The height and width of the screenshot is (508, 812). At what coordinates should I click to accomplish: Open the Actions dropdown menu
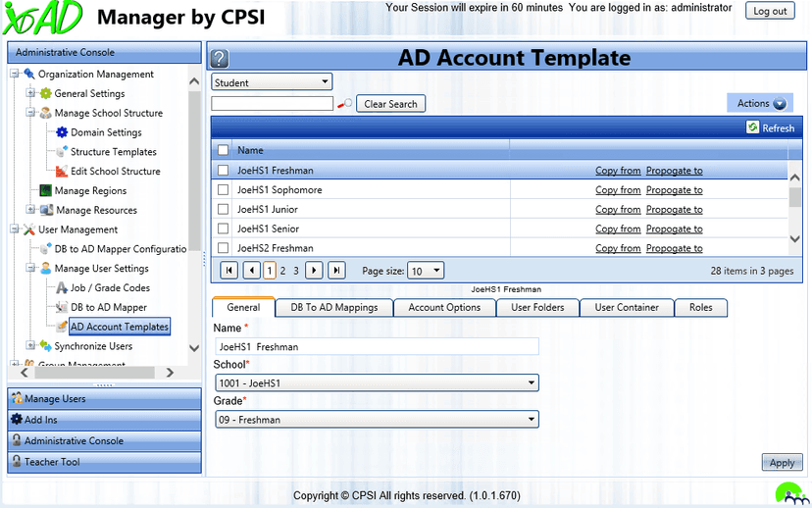(761, 104)
